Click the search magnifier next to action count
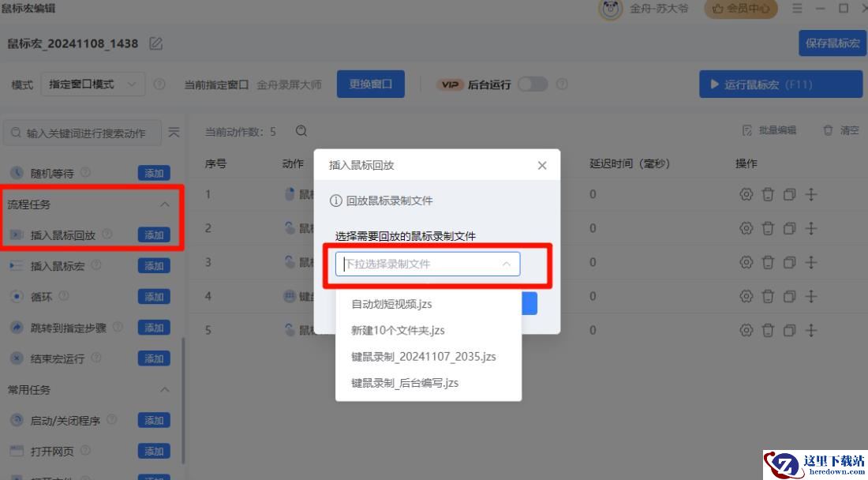Screen dimensions: 868x480 pos(301,131)
